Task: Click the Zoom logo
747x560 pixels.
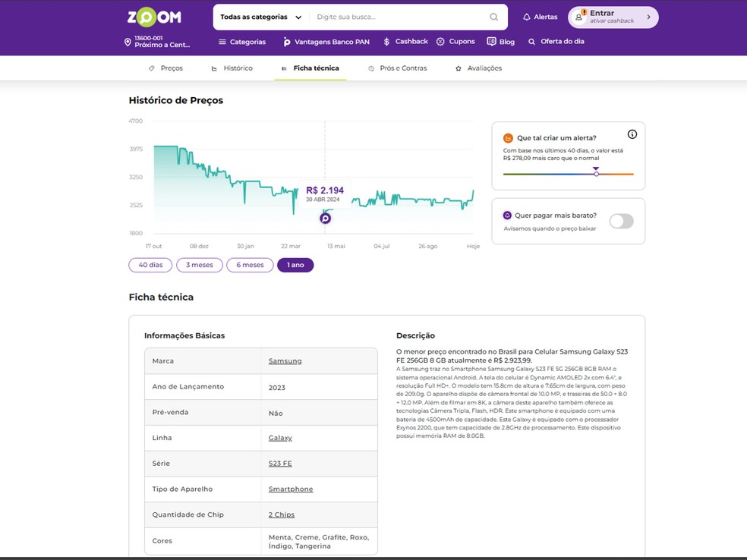Action: click(154, 17)
